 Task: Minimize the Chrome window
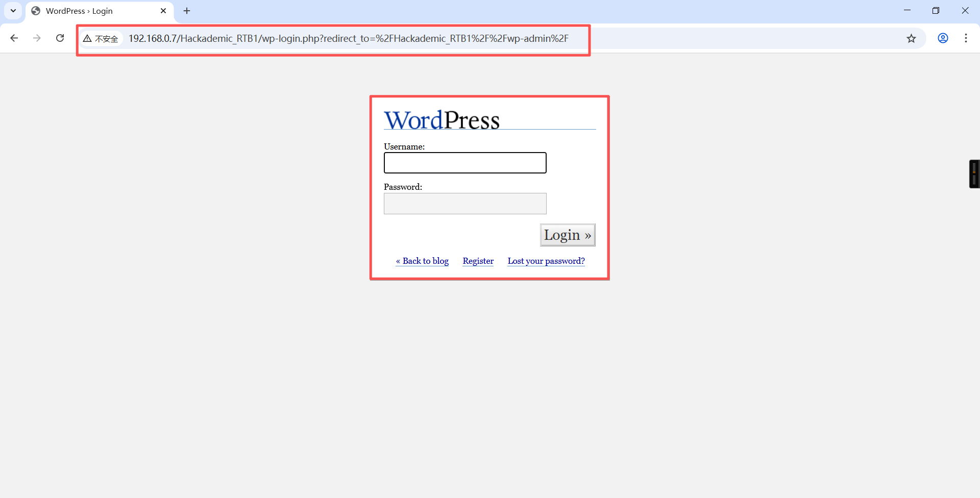(x=907, y=11)
